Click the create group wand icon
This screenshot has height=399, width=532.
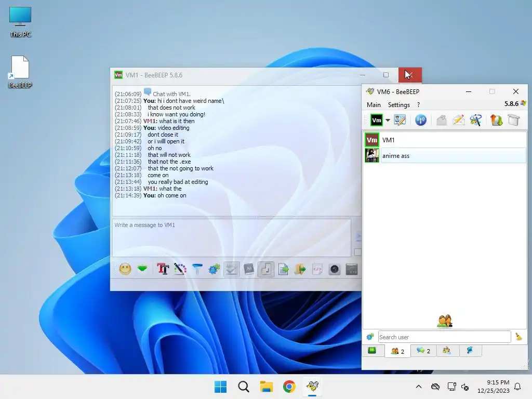(475, 120)
